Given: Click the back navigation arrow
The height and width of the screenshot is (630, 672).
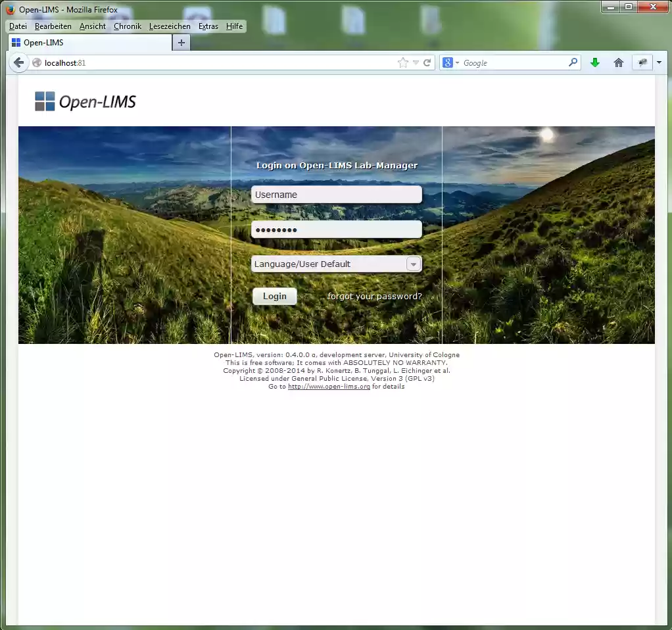Looking at the screenshot, I should (19, 62).
